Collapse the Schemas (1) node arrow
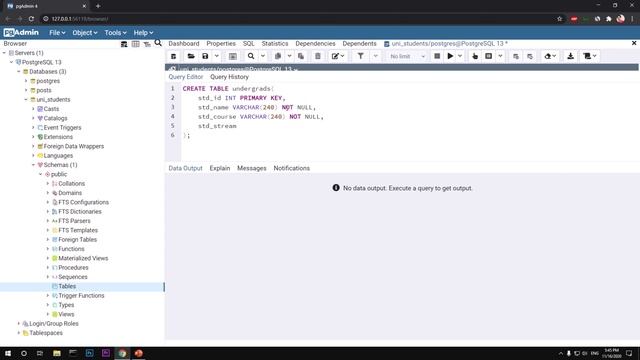 click(x=33, y=165)
